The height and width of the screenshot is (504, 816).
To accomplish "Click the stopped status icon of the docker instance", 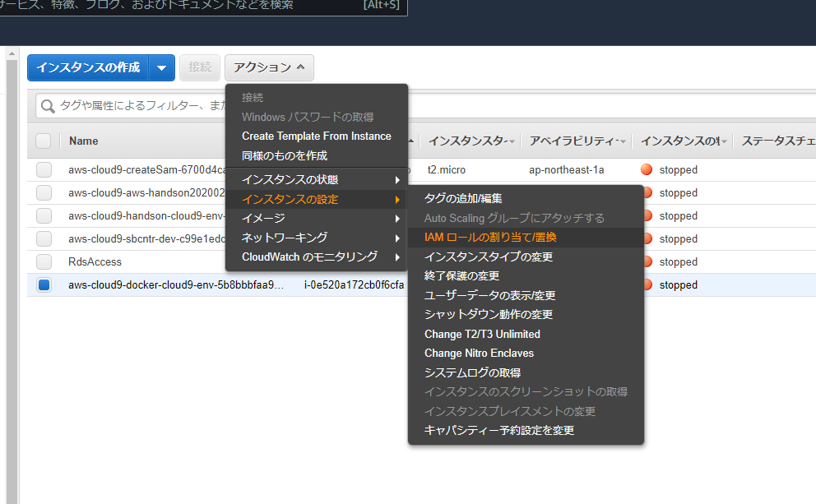I will [x=646, y=284].
